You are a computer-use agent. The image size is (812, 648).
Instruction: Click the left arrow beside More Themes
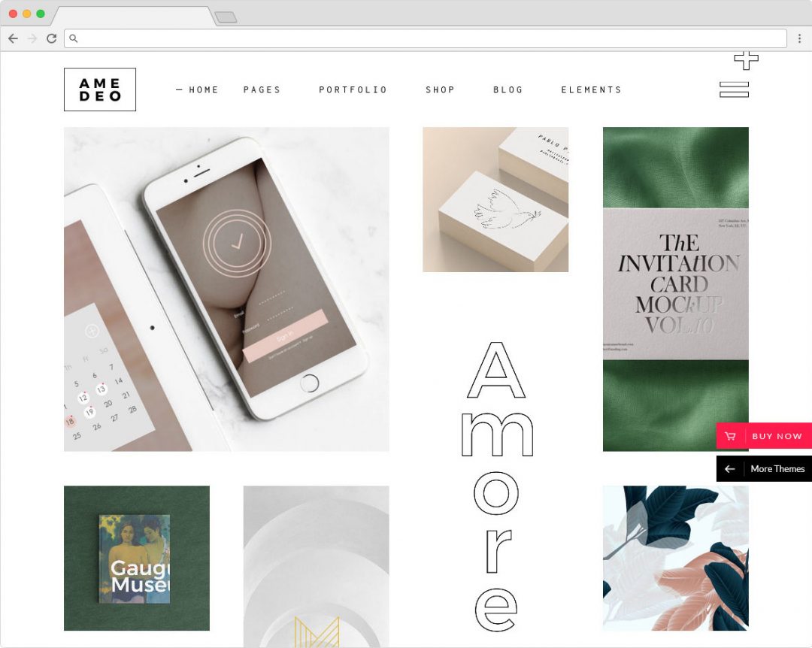[729, 469]
